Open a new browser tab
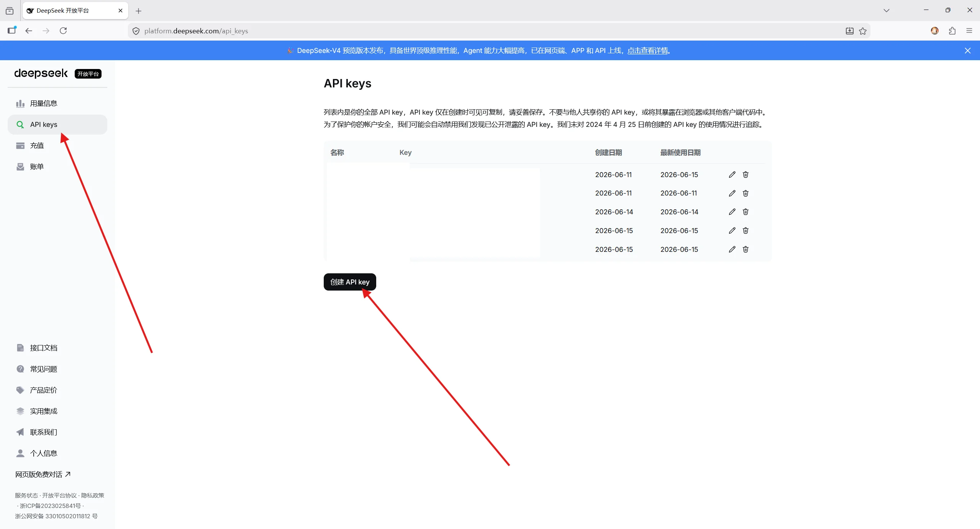This screenshot has height=529, width=980. 139,11
